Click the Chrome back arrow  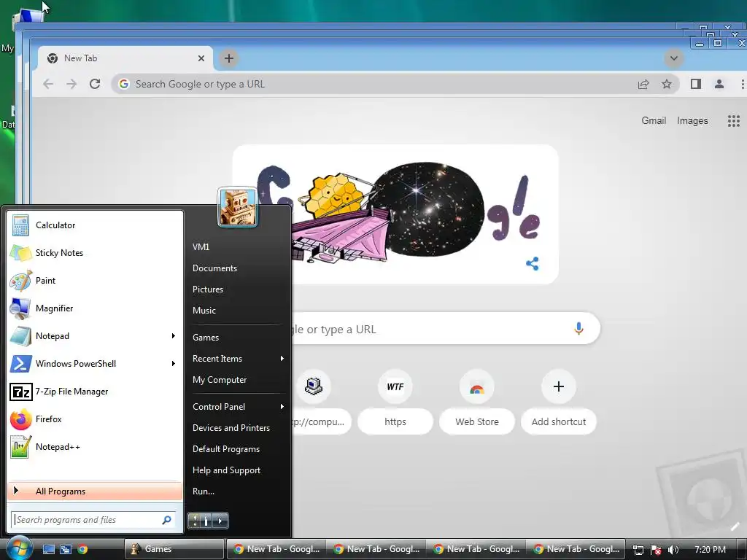click(x=48, y=85)
